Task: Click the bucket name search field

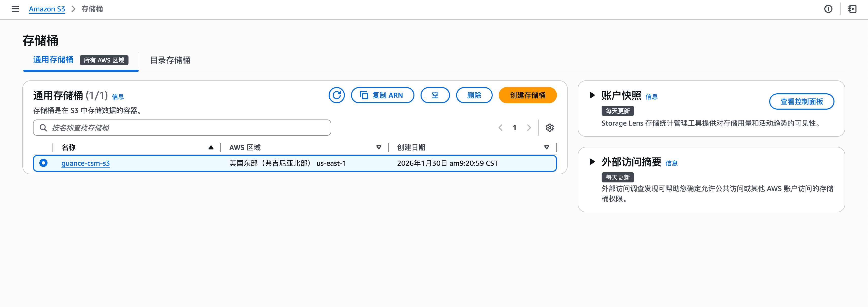Action: point(182,128)
